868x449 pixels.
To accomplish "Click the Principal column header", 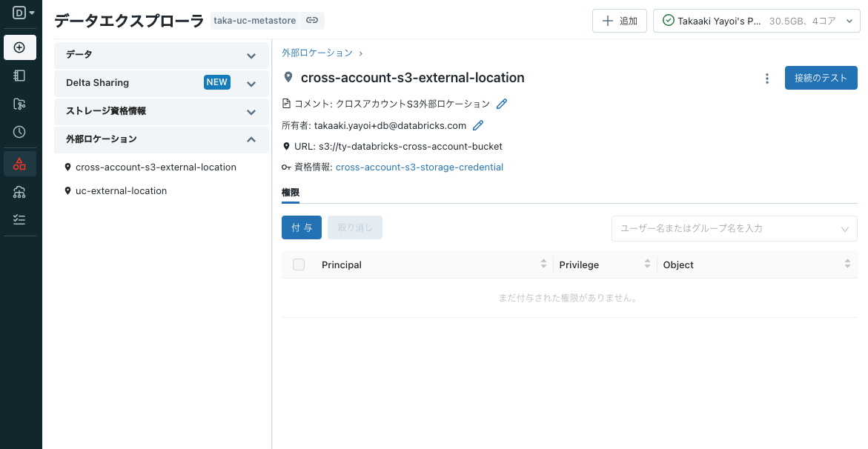I will coord(342,265).
